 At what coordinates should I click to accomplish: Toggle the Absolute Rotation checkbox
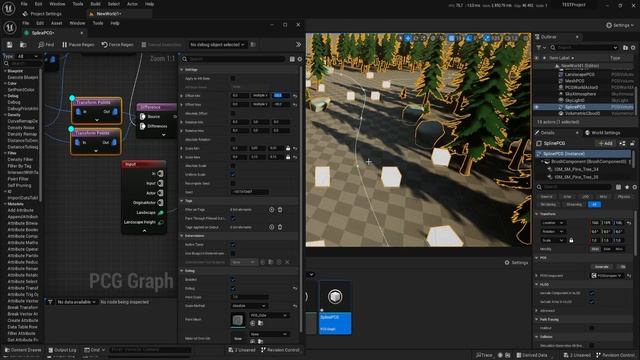(x=233, y=139)
